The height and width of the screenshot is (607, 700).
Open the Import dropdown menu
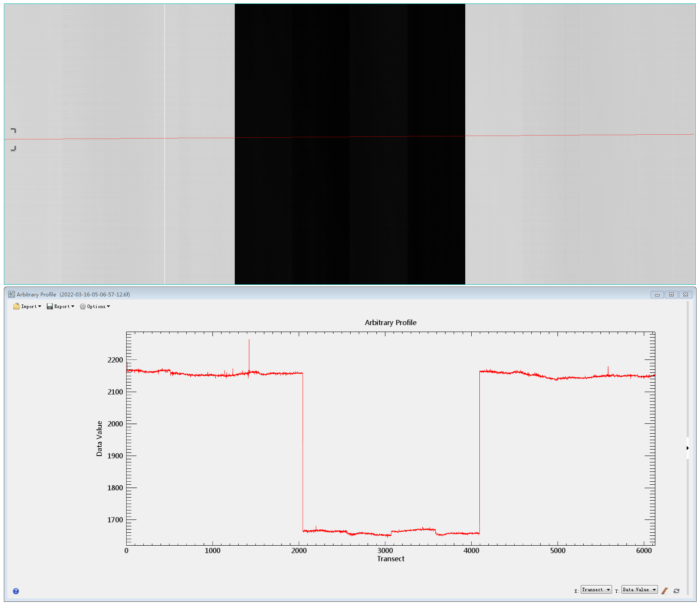pos(27,306)
